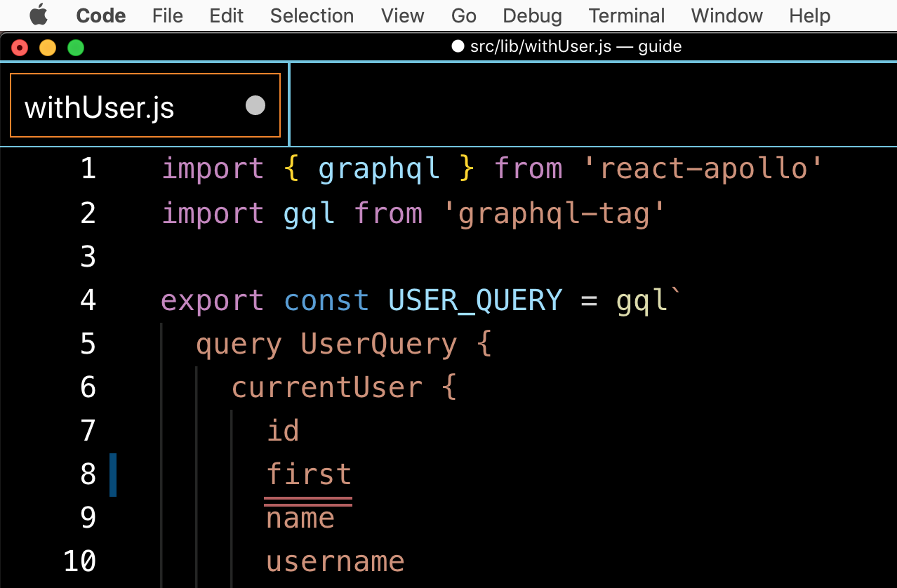Open the Go menu
Screen dimensions: 897x588
coord(464,15)
